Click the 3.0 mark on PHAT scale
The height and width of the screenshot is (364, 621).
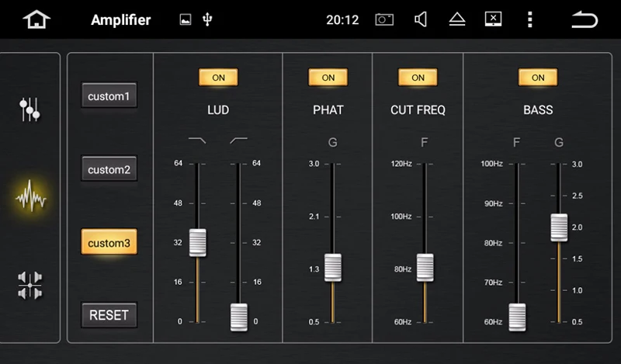coord(314,164)
